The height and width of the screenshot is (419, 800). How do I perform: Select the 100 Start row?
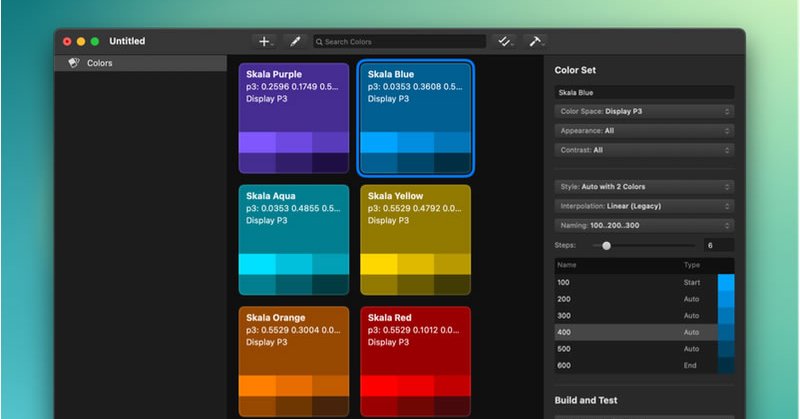[644, 282]
